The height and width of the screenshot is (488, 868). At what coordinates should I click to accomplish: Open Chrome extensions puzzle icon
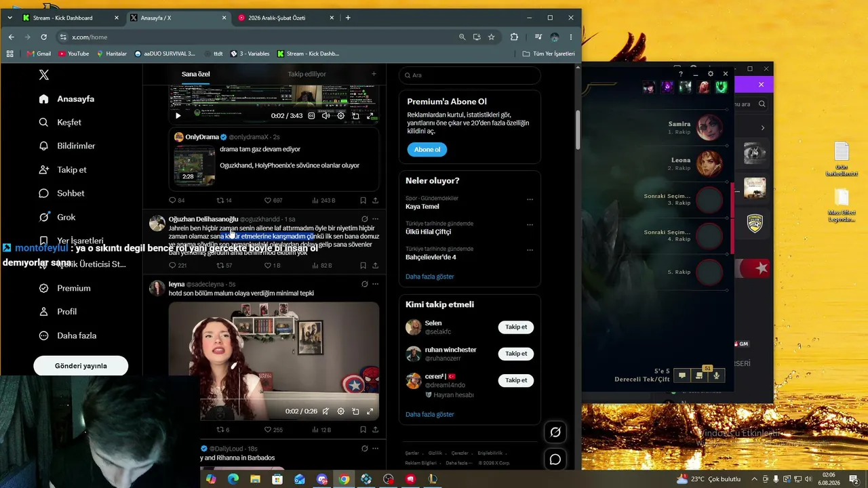pos(514,37)
